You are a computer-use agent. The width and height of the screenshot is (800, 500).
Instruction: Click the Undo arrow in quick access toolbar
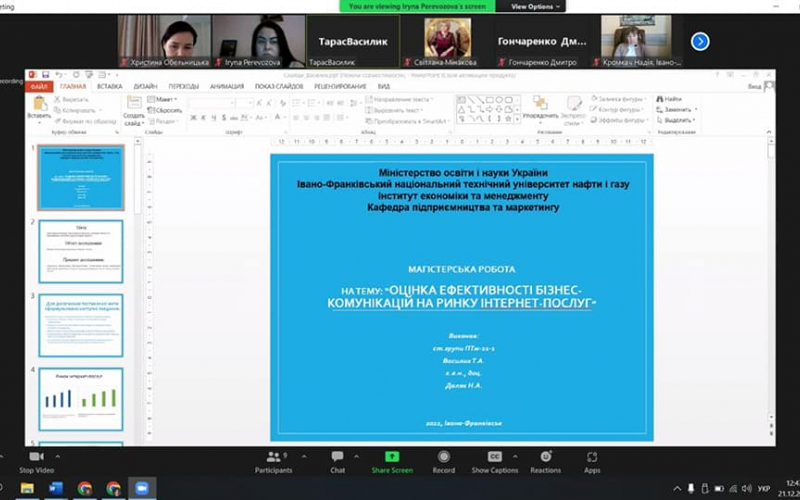click(59, 75)
